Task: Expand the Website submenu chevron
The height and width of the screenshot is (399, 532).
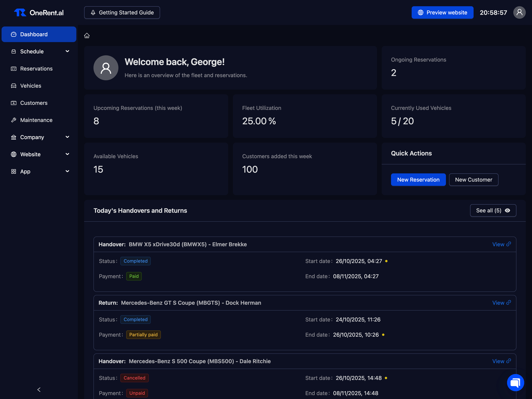Action: (67, 154)
